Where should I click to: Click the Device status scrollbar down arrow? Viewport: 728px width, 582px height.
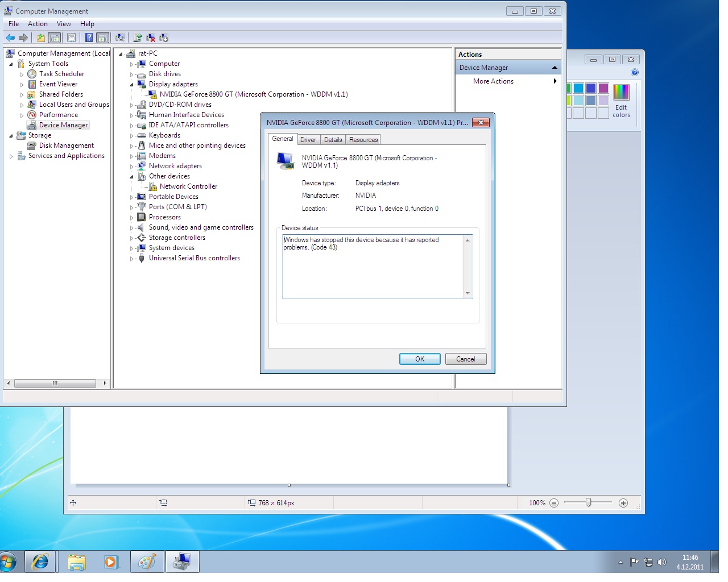coord(468,294)
